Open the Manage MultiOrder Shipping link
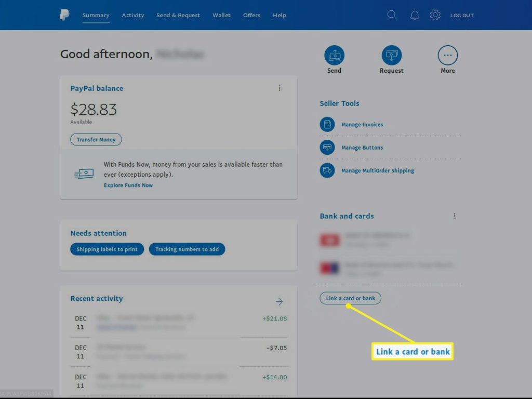 pyautogui.click(x=378, y=170)
